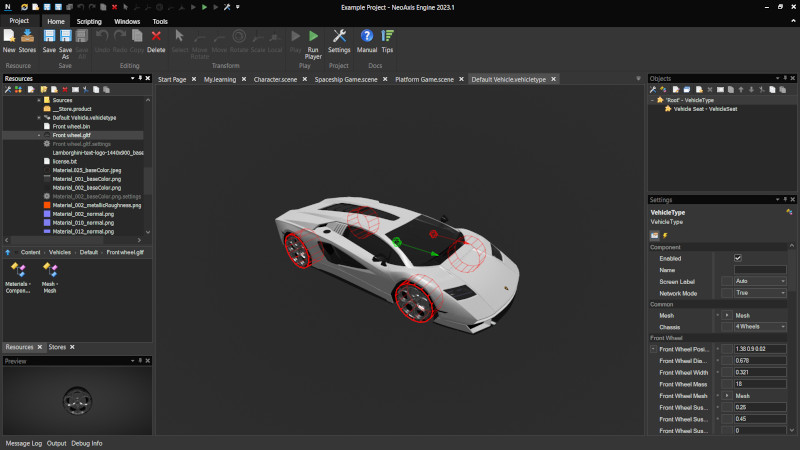Pin the Settings panel

[x=785, y=199]
